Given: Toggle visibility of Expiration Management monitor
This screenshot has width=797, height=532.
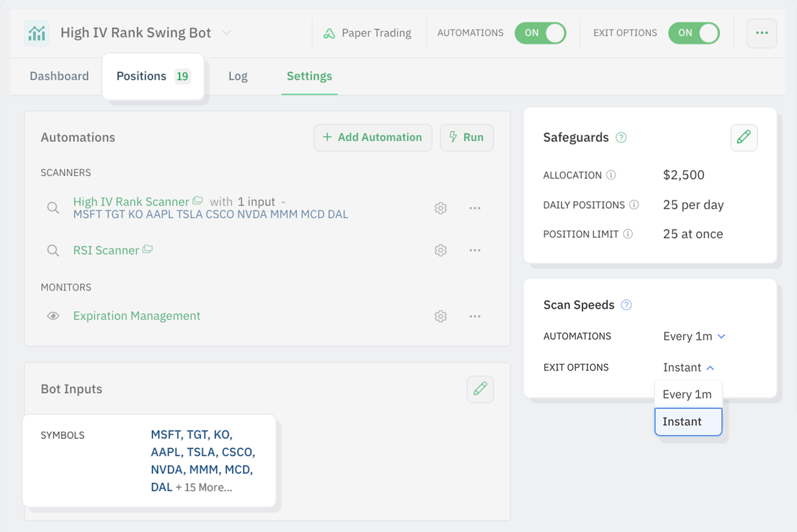Looking at the screenshot, I should click(x=53, y=316).
